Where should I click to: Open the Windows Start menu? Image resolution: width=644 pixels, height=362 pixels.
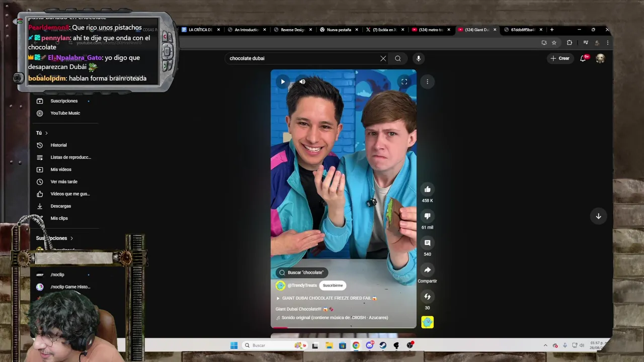(234, 345)
